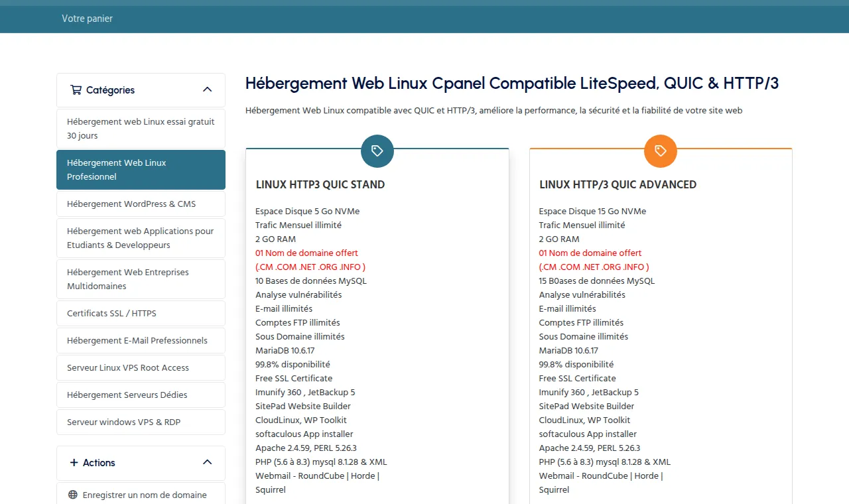849x504 pixels.
Task: Open Hébergement E-Mail Prefessionnels category
Action: pos(141,340)
